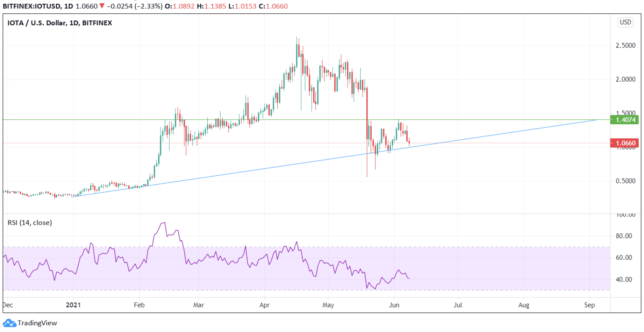Click the RSI 60.00 axis label
Viewport: 644px width, 332px height.
[x=625, y=258]
